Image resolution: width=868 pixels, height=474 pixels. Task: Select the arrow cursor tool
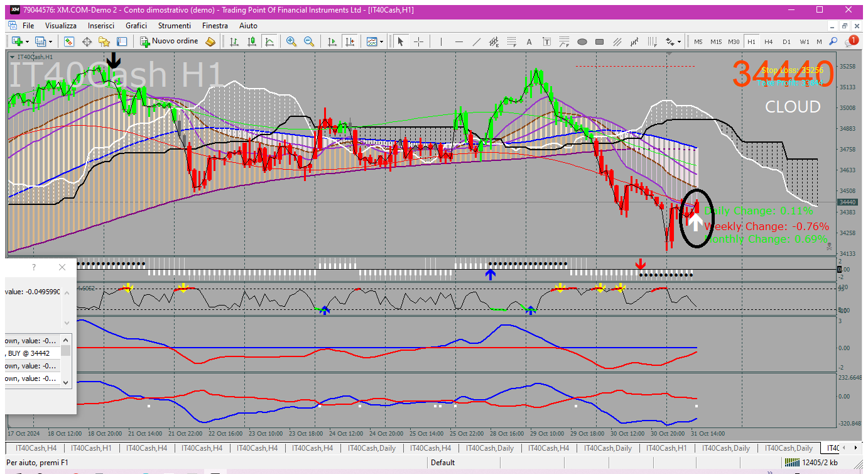[401, 41]
